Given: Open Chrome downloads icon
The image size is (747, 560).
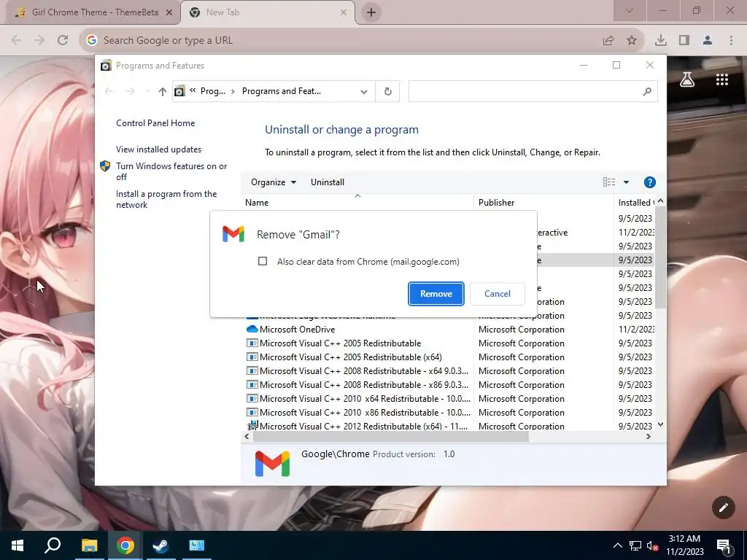Looking at the screenshot, I should tap(661, 41).
